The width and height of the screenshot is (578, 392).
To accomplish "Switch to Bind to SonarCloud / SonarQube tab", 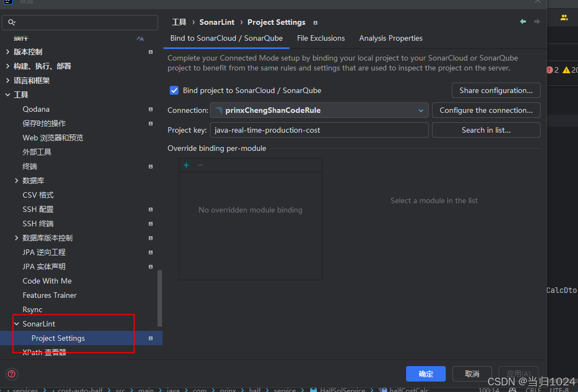I will click(226, 39).
